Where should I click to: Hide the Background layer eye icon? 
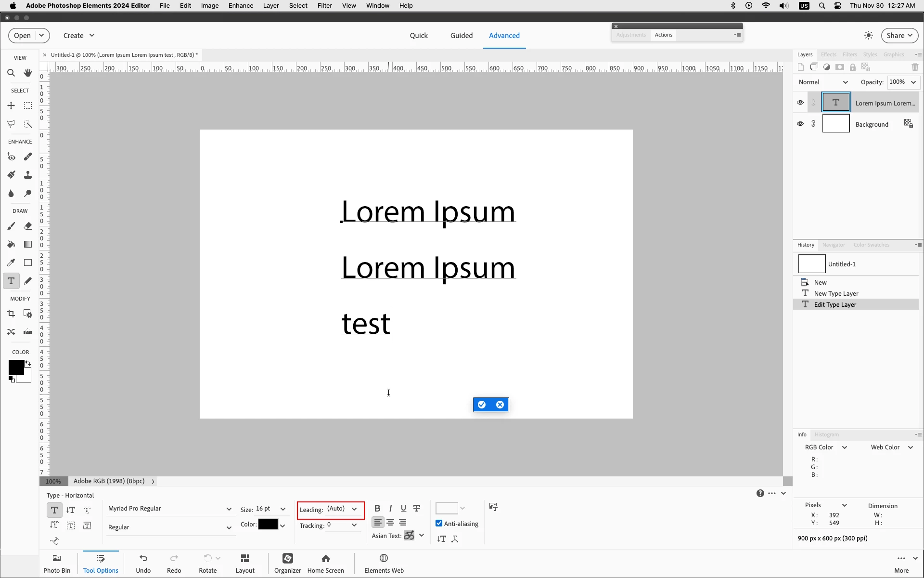(x=800, y=124)
